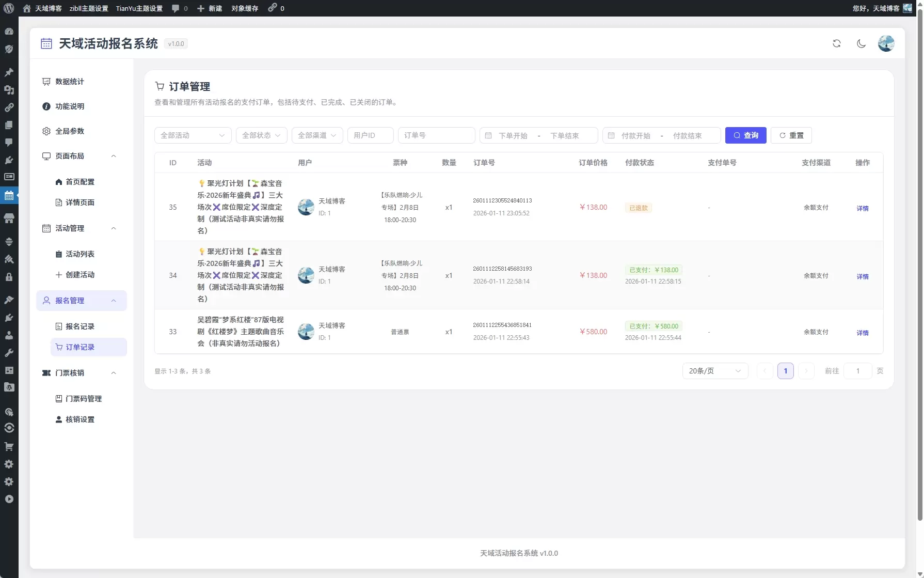Click order number 2601112255436851841
Viewport: 924px width, 578px height.
point(502,325)
